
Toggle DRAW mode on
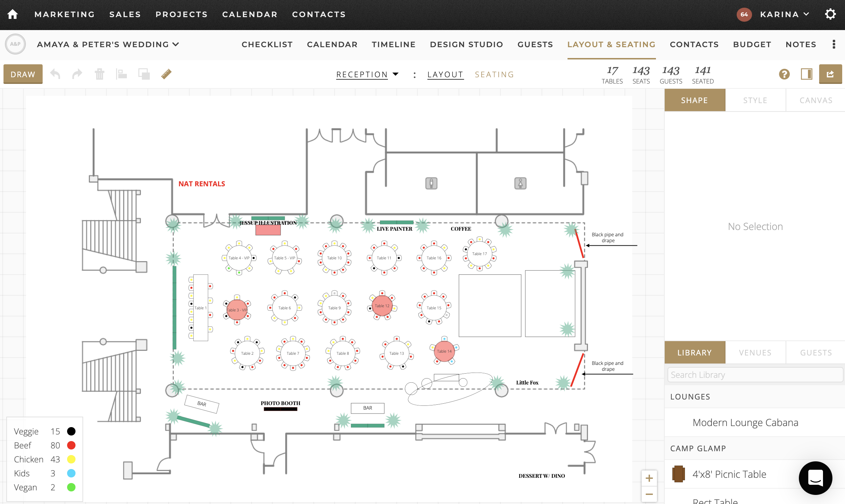point(23,74)
